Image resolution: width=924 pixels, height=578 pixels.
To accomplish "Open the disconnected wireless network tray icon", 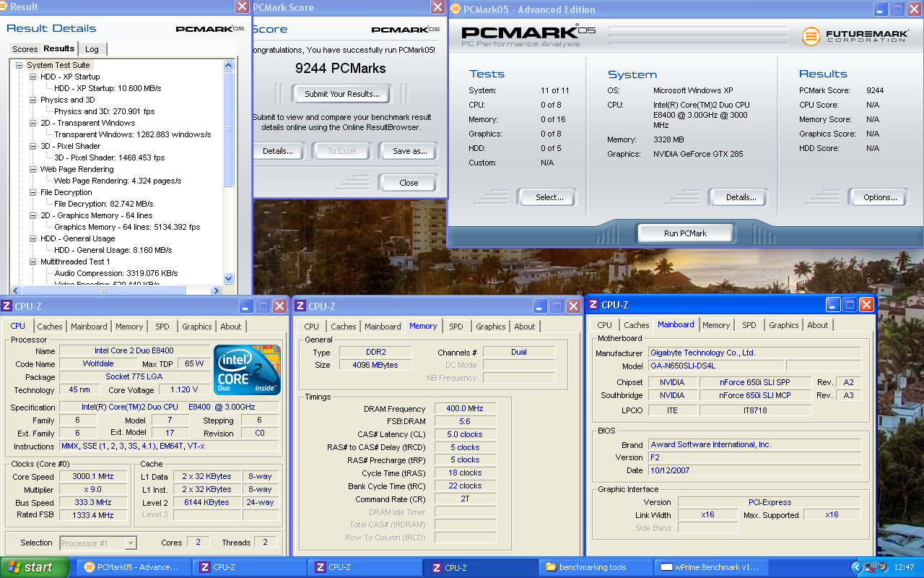I will coord(871,567).
